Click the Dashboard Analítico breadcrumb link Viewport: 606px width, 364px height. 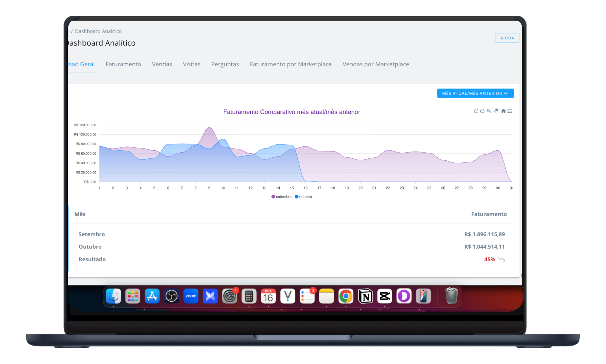(98, 31)
